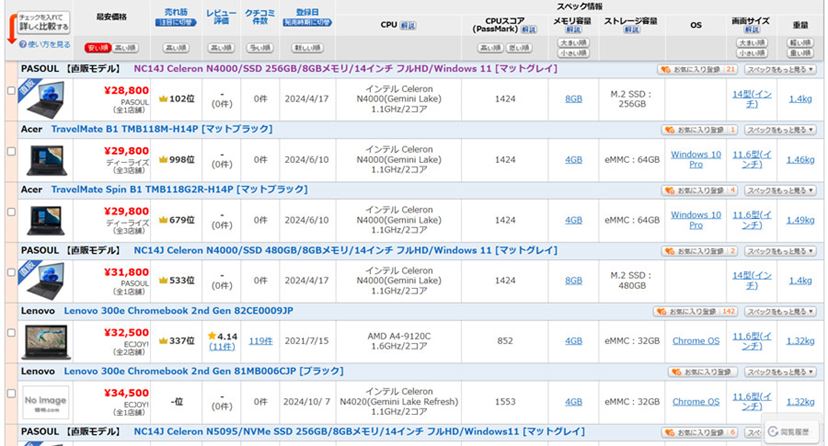Tick checkbox for PASOUL NC14J ¥31,800 row

tap(11, 272)
